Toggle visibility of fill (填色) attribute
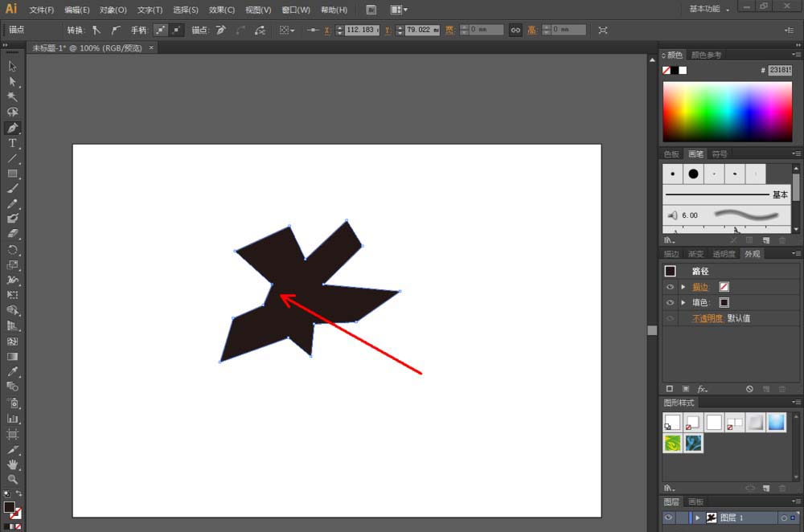Viewport: 804px width, 532px height. coord(670,303)
